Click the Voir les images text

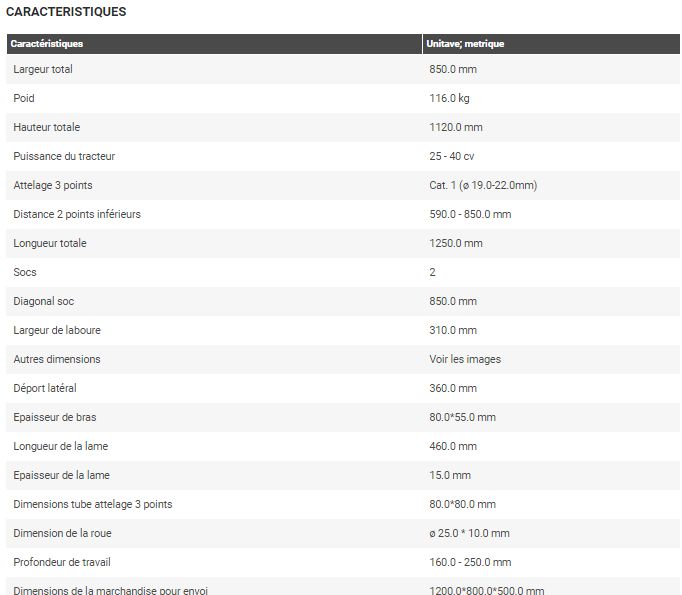465,359
